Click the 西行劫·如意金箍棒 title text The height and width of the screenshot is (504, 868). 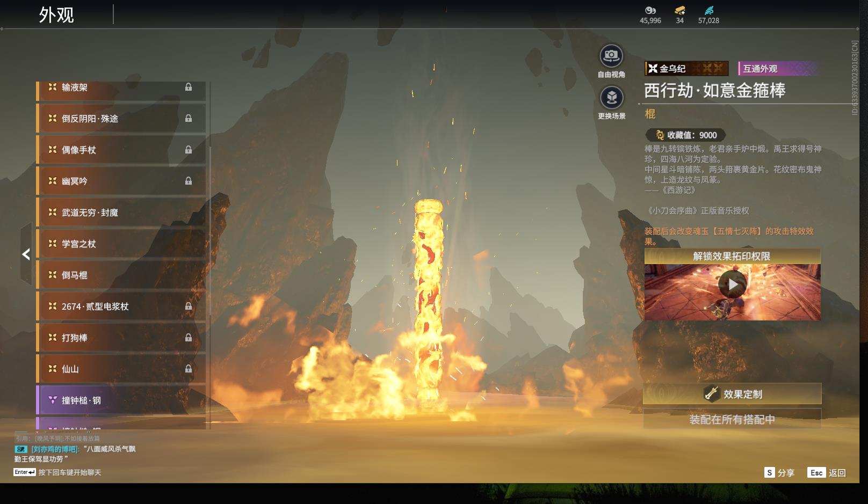tap(714, 90)
